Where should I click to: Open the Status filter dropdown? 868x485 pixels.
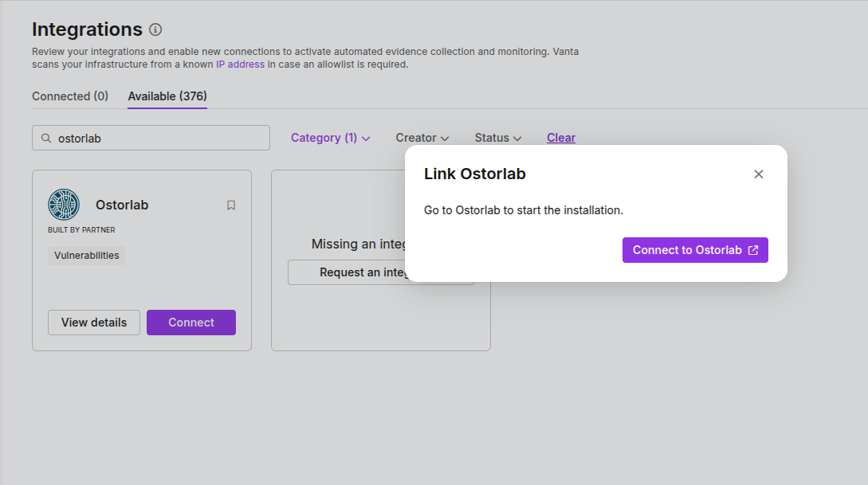pos(497,138)
